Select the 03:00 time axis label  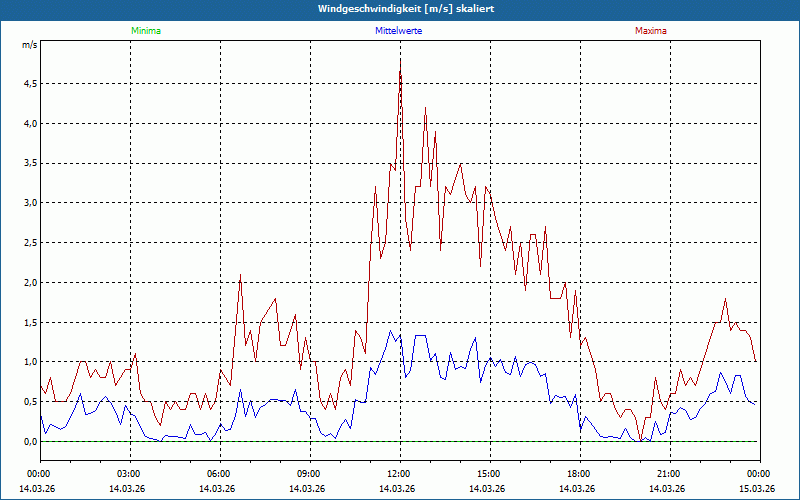(x=129, y=474)
